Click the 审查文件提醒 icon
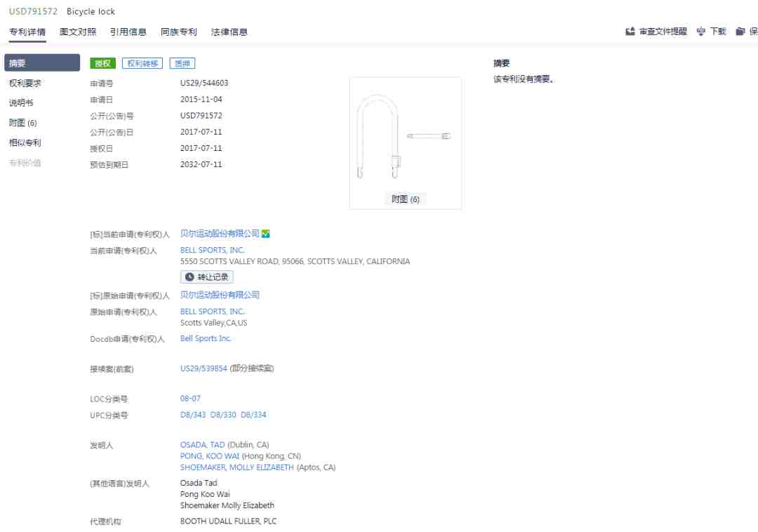The image size is (758, 532). (x=630, y=32)
